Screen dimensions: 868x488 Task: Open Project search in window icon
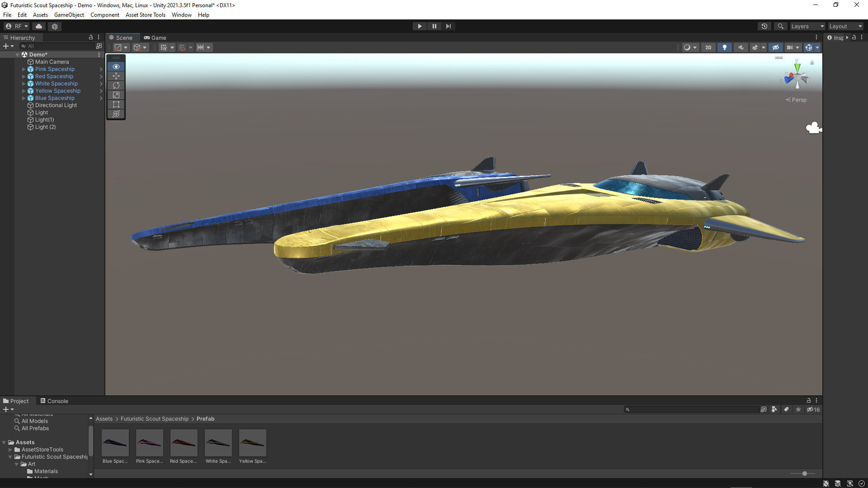764,409
